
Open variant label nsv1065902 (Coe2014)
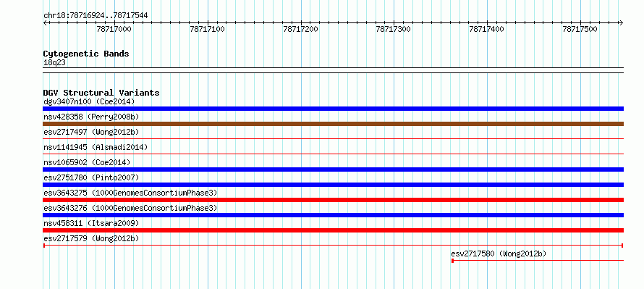87,162
